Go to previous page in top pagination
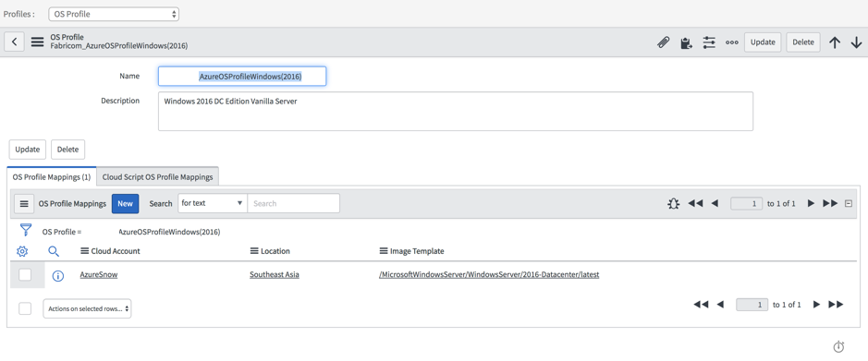 click(715, 203)
